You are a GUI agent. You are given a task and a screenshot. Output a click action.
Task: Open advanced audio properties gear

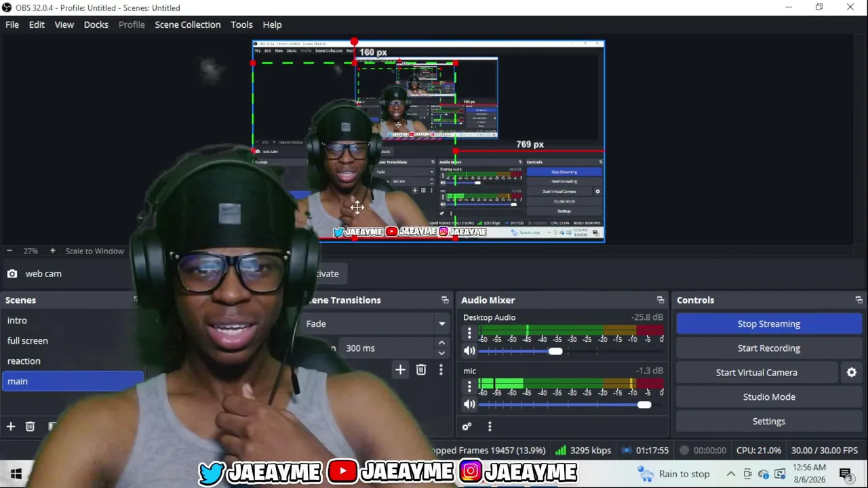[x=467, y=426]
